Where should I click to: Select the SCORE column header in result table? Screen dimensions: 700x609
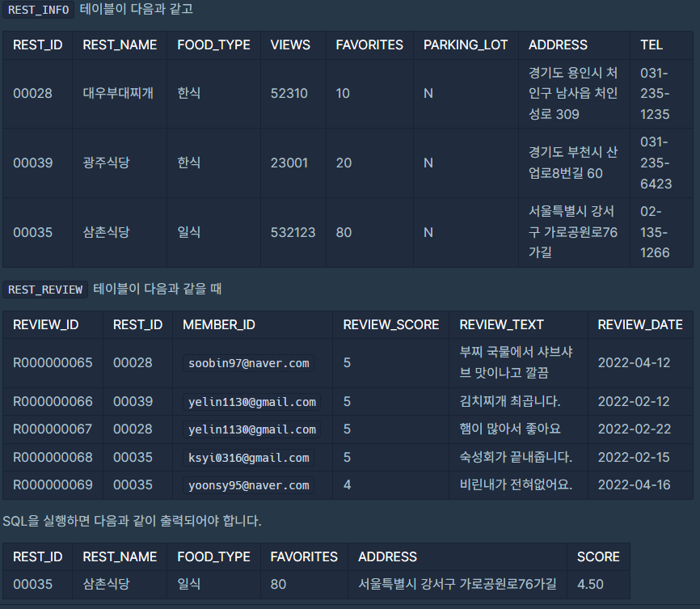click(598, 556)
